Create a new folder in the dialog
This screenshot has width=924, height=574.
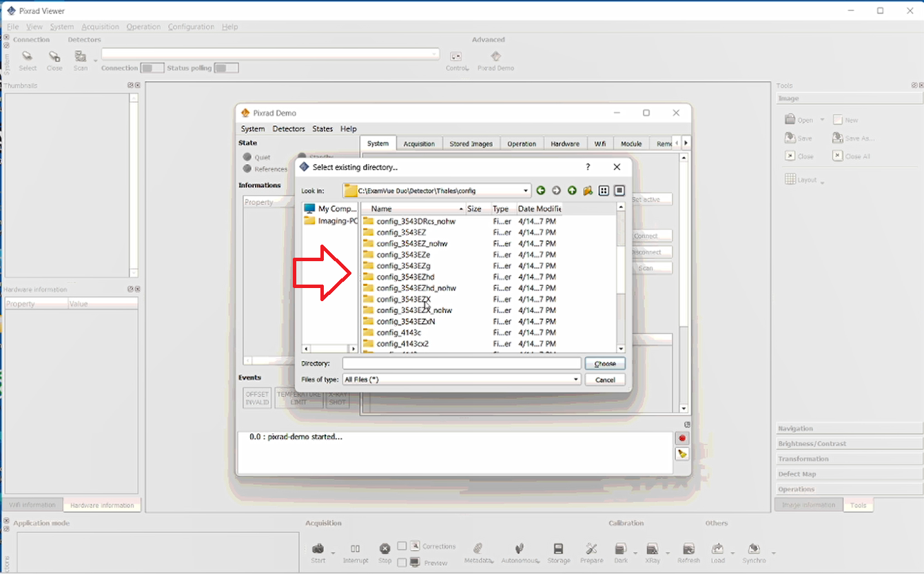(588, 191)
